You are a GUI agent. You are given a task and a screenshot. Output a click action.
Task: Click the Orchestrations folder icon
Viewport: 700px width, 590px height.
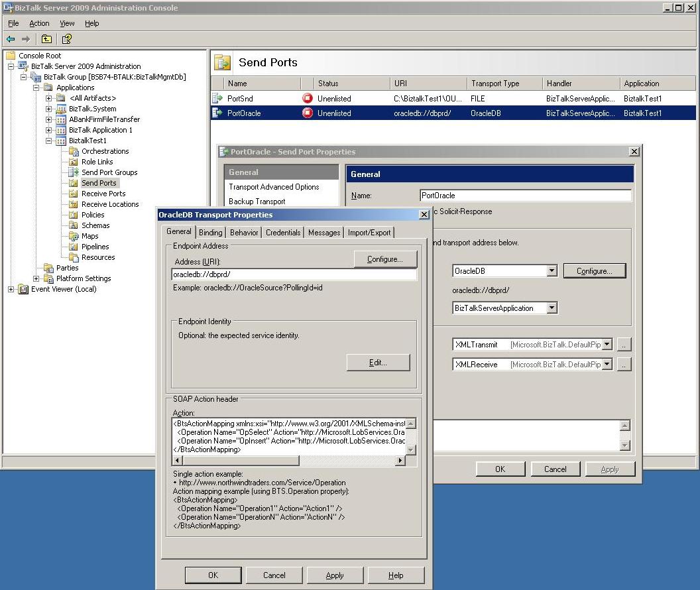coord(74,151)
